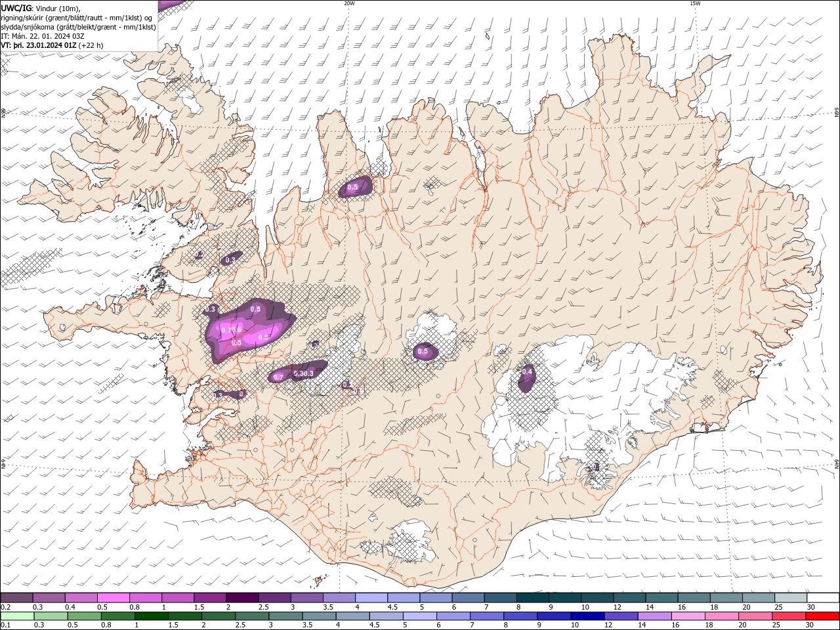Click the dusky mauve 0.2 snow legend swatch
The width and height of the screenshot is (840, 630).
coord(16,598)
